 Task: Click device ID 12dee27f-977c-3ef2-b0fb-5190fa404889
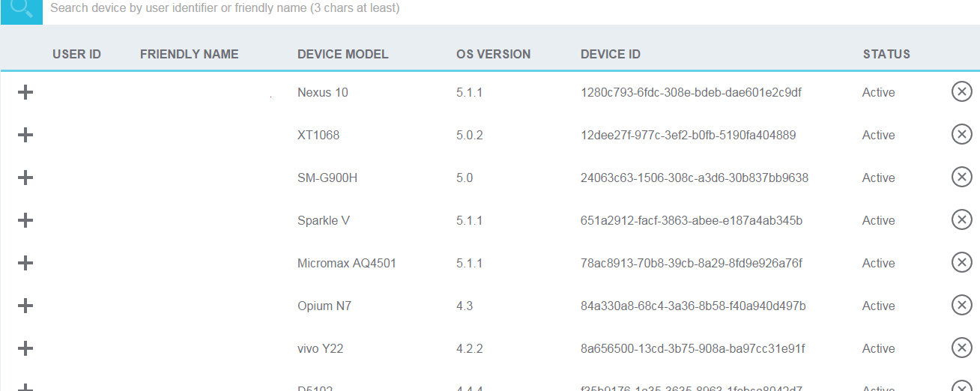[x=689, y=135]
